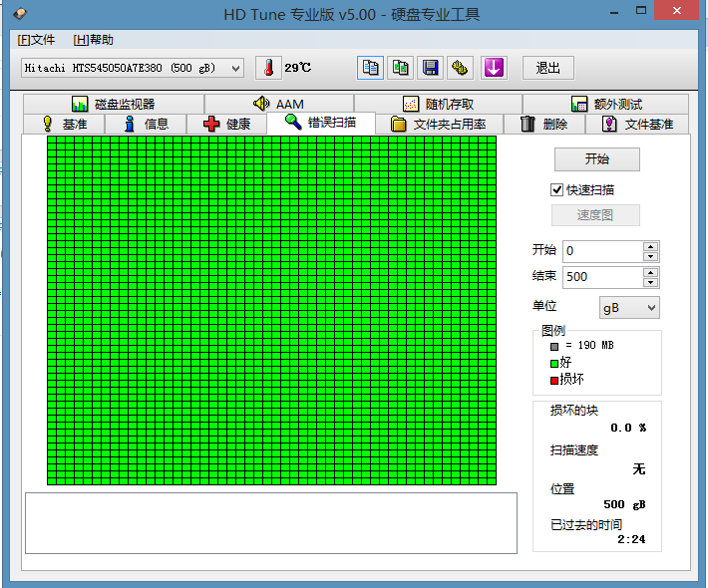Minimize the HD Tune window
708x588 pixels.
(x=614, y=12)
